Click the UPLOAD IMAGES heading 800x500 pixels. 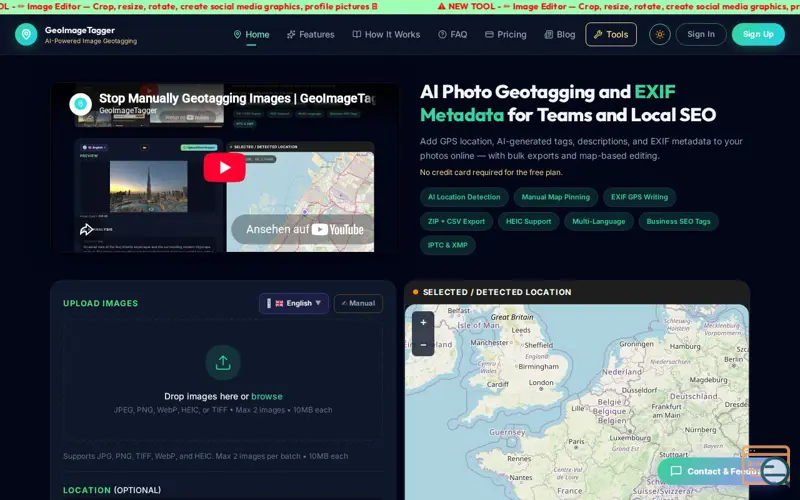pos(101,303)
